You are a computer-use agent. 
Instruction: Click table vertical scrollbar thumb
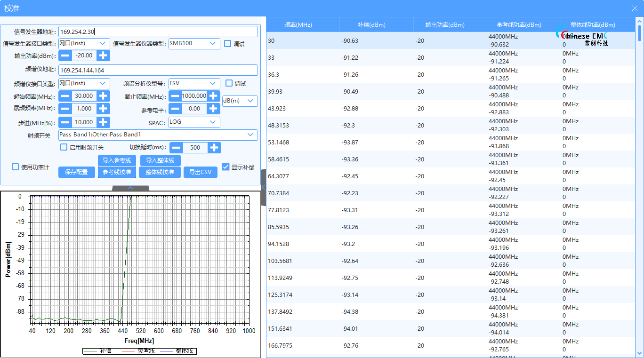coord(639,33)
